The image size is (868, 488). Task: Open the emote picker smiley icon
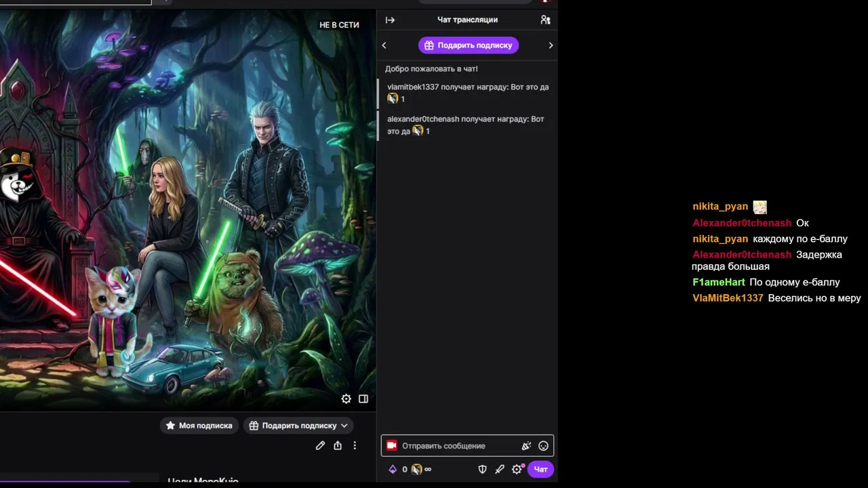(543, 445)
